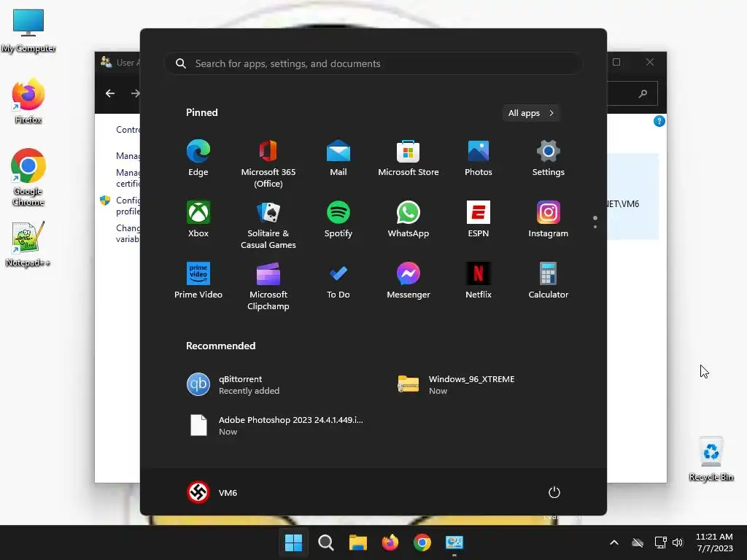
Task: Click Back arrow in User Accounts window
Action: (x=110, y=93)
